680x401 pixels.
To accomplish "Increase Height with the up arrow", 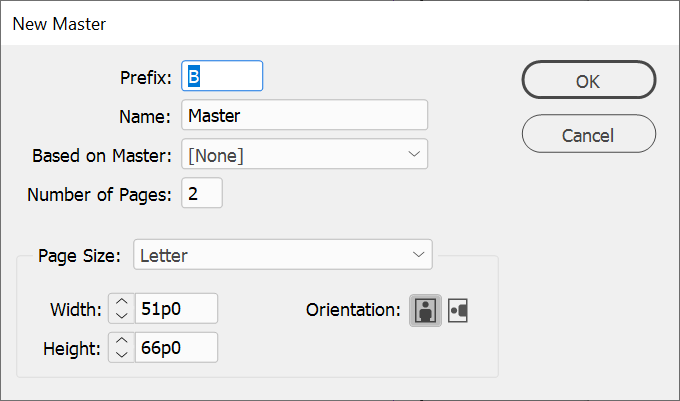I will 121,340.
